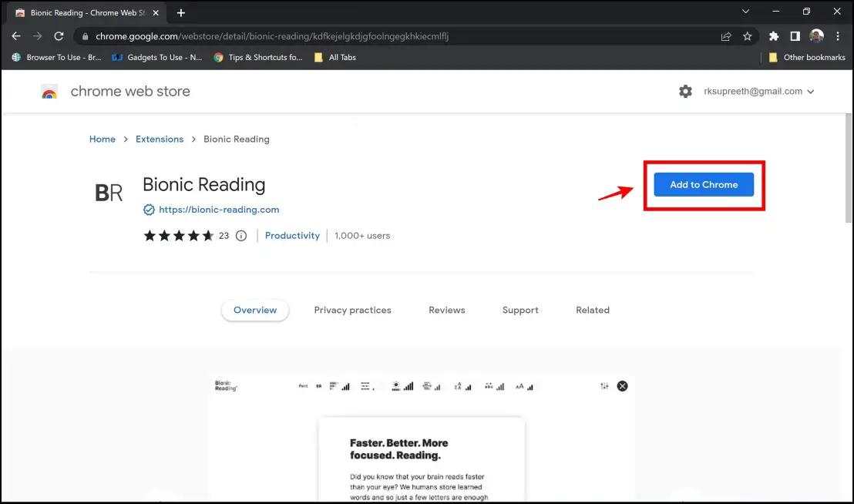Restore down the Chrome window

pyautogui.click(x=807, y=12)
